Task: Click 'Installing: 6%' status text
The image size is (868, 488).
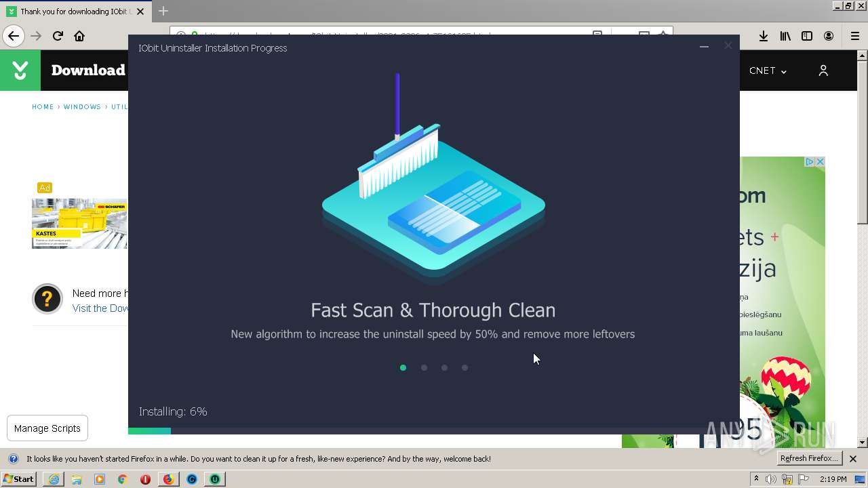Action: point(173,411)
